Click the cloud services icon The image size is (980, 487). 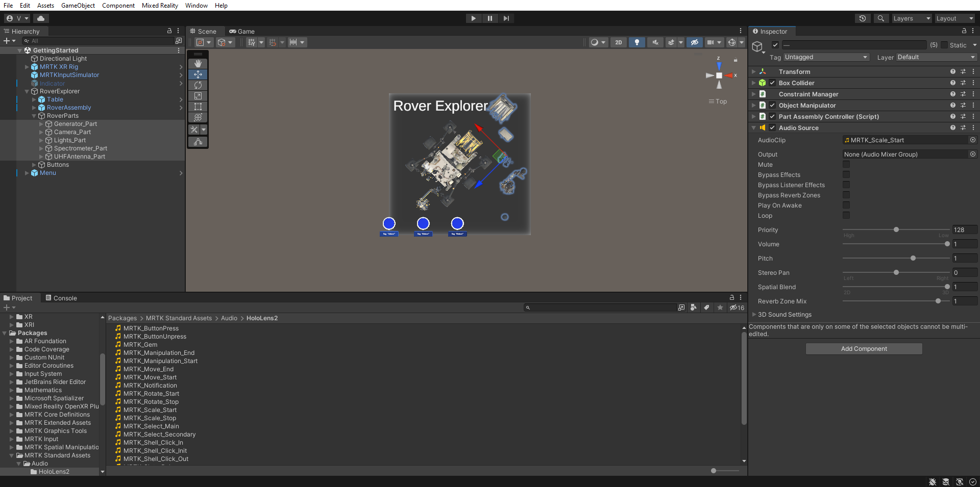pyautogui.click(x=41, y=18)
